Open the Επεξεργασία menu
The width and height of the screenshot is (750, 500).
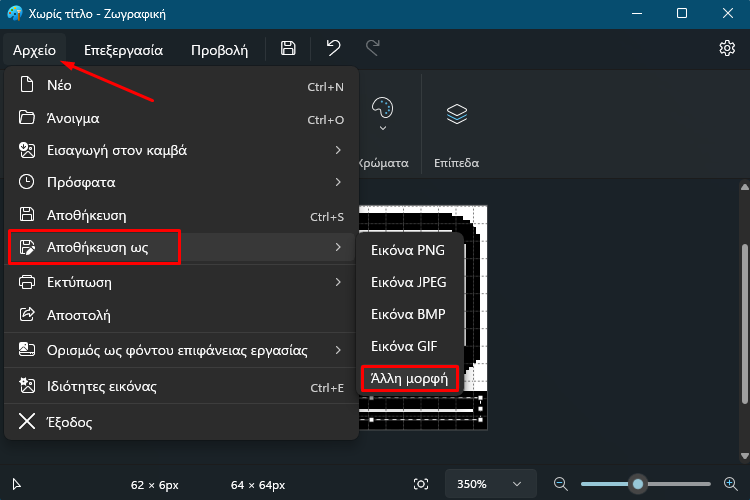[x=123, y=50]
